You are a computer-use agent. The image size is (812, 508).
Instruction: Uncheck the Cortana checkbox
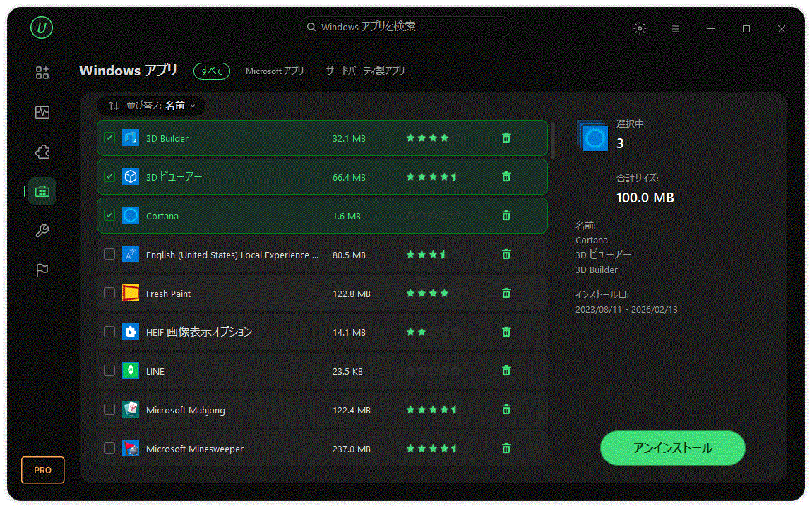[109, 215]
